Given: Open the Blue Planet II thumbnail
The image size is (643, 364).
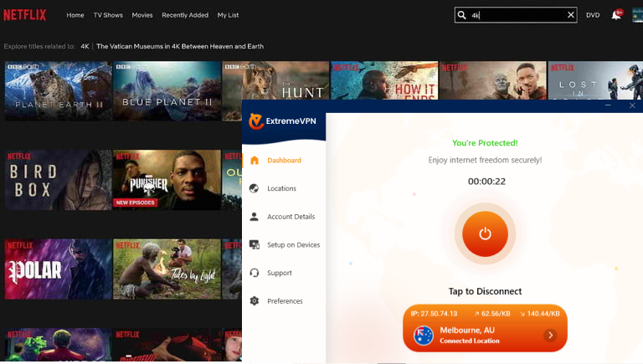Looking at the screenshot, I should pos(167,91).
